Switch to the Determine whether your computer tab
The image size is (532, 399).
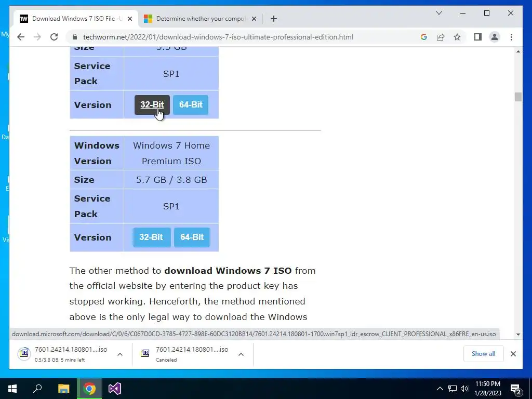coord(200,19)
